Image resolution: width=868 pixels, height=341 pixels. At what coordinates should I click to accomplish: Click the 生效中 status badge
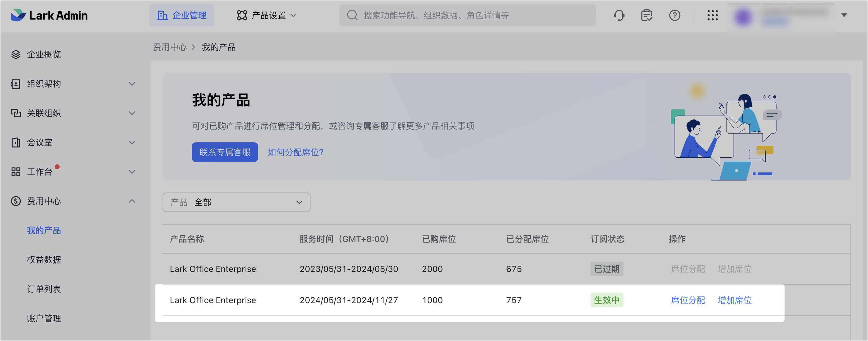(x=606, y=300)
